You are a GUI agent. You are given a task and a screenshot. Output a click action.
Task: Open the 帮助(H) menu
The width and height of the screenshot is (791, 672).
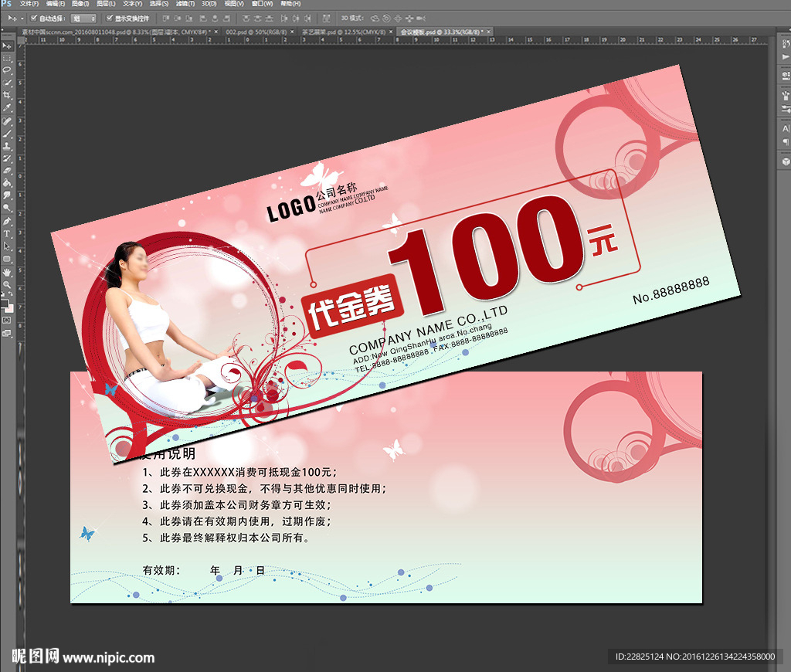[290, 4]
